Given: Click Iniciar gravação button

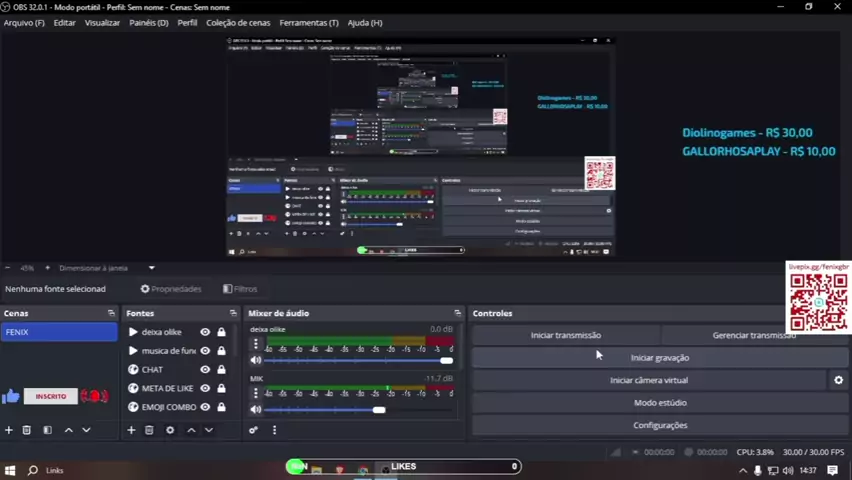Looking at the screenshot, I should point(659,357).
